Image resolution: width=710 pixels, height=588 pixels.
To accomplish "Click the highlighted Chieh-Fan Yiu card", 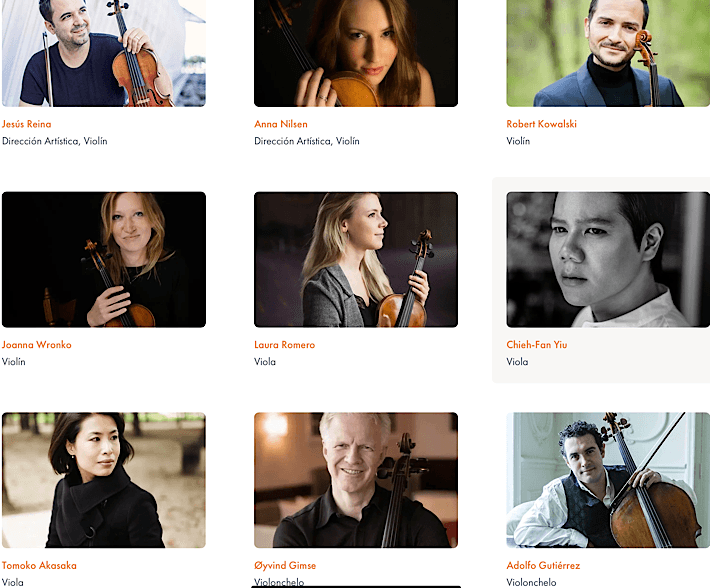I will 601,280.
